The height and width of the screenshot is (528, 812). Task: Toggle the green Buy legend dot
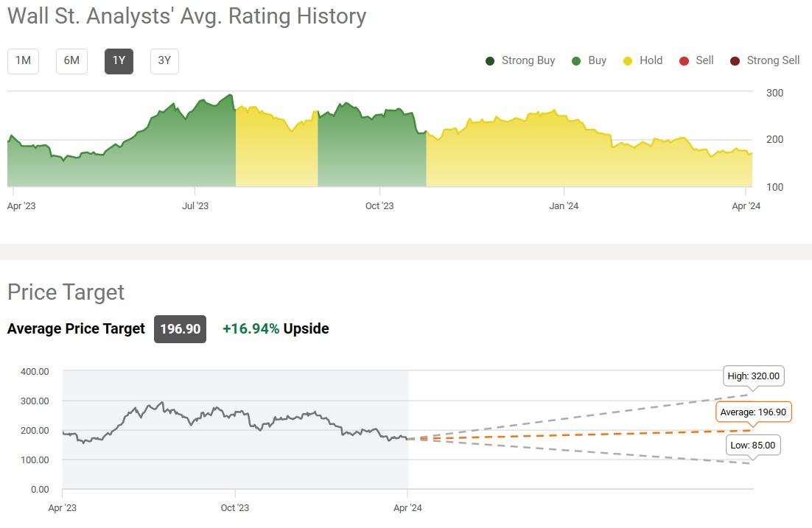tap(576, 61)
